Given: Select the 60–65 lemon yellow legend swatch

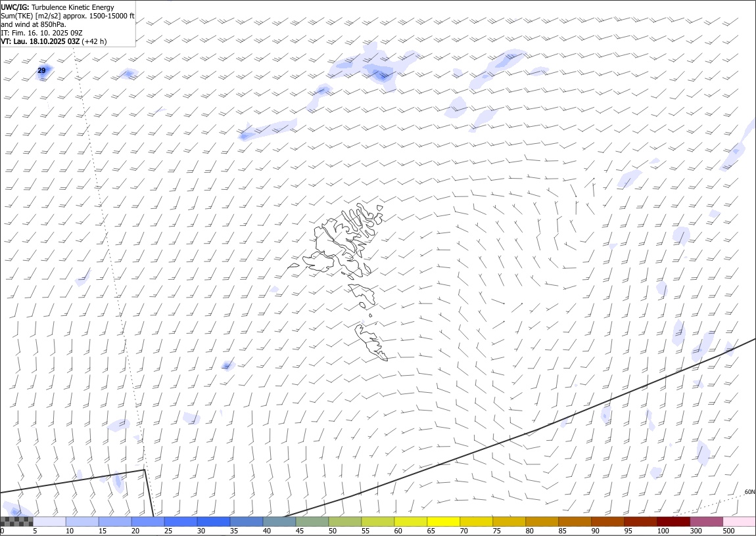Looking at the screenshot, I should point(410,522).
